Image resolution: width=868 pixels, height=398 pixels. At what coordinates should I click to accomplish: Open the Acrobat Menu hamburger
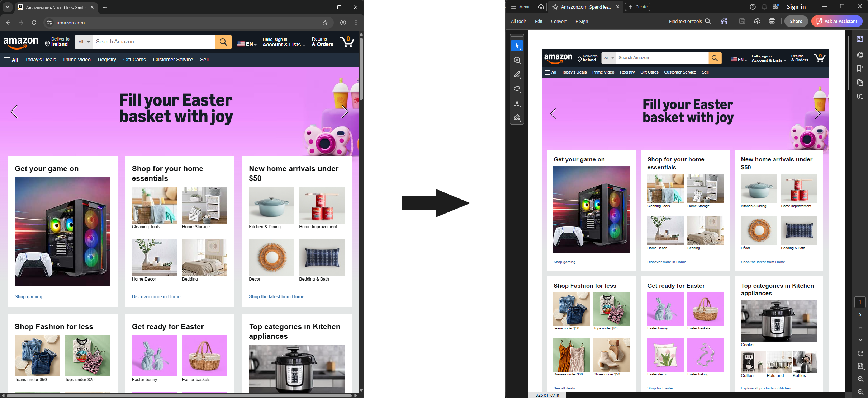tap(520, 6)
